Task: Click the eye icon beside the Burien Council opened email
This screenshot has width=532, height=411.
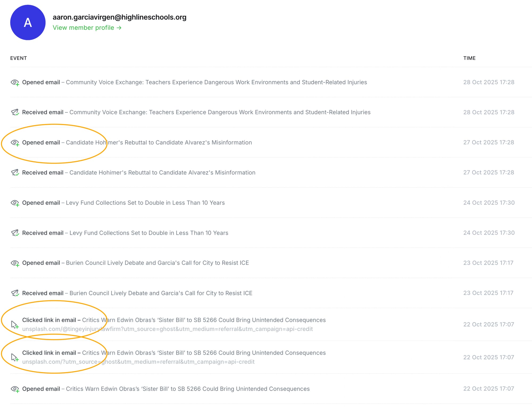Action: click(15, 263)
